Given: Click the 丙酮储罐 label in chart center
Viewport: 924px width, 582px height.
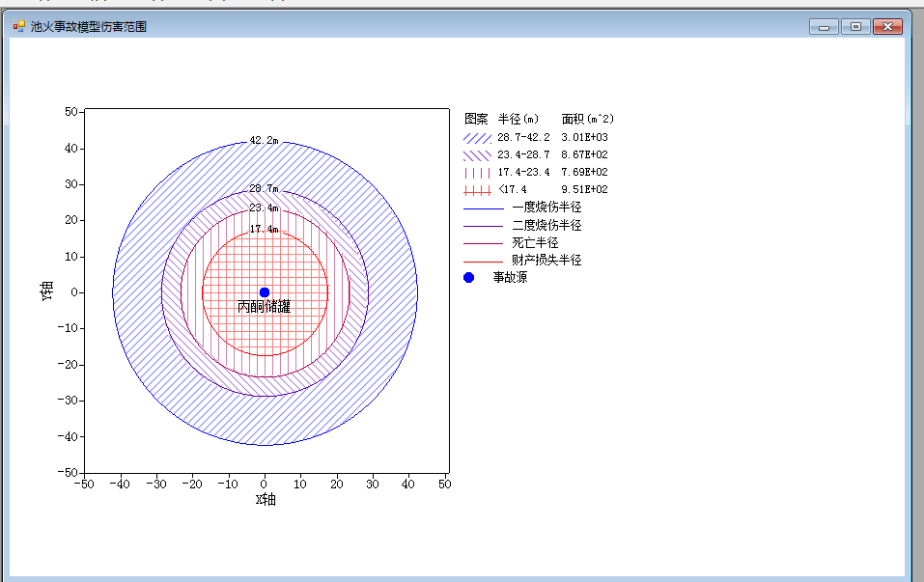Looking at the screenshot, I should tap(264, 306).
